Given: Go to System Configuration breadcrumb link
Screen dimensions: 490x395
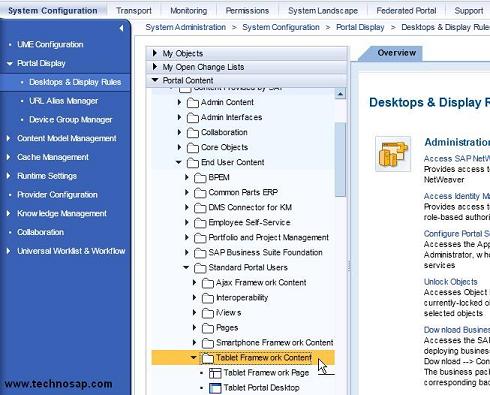Looking at the screenshot, I should (x=281, y=27).
